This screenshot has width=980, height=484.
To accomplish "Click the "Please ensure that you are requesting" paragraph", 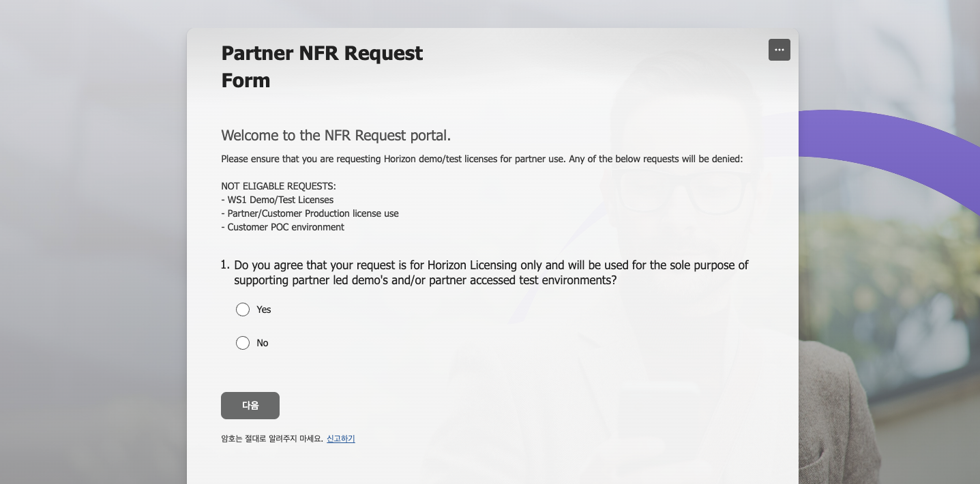I will (x=481, y=159).
